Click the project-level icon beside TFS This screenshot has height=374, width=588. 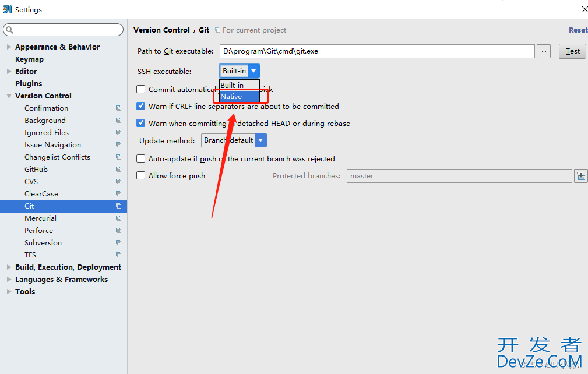(118, 255)
